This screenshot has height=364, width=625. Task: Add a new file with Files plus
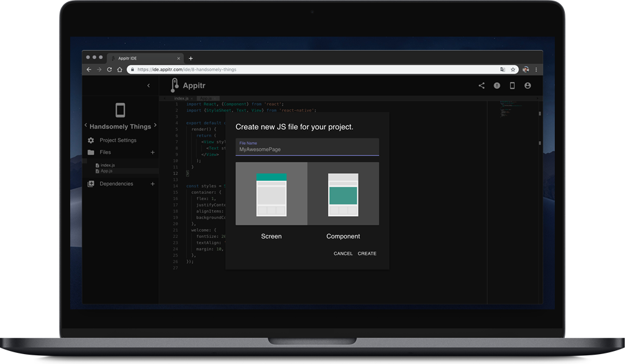click(x=153, y=152)
